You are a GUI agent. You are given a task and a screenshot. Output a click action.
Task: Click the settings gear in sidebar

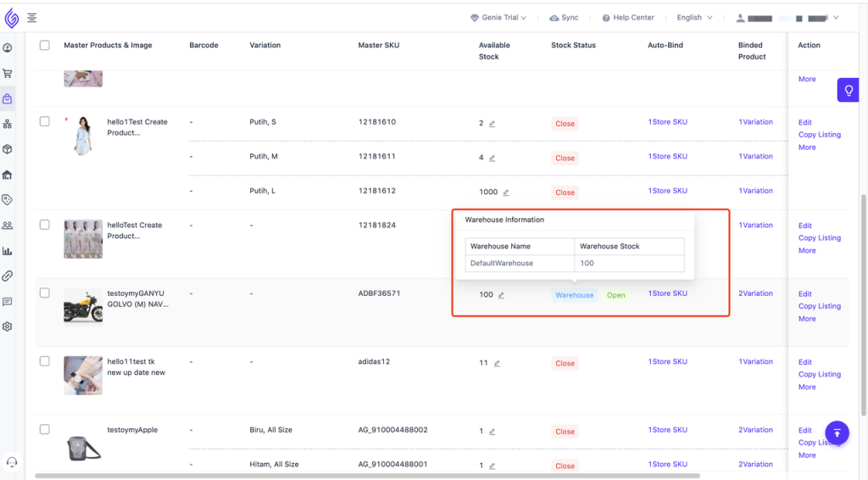click(8, 327)
